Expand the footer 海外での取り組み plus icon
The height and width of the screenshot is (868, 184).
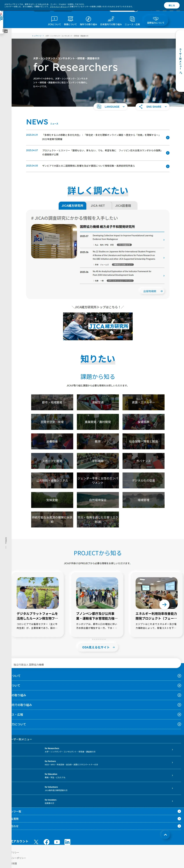pyautogui.click(x=179, y=695)
